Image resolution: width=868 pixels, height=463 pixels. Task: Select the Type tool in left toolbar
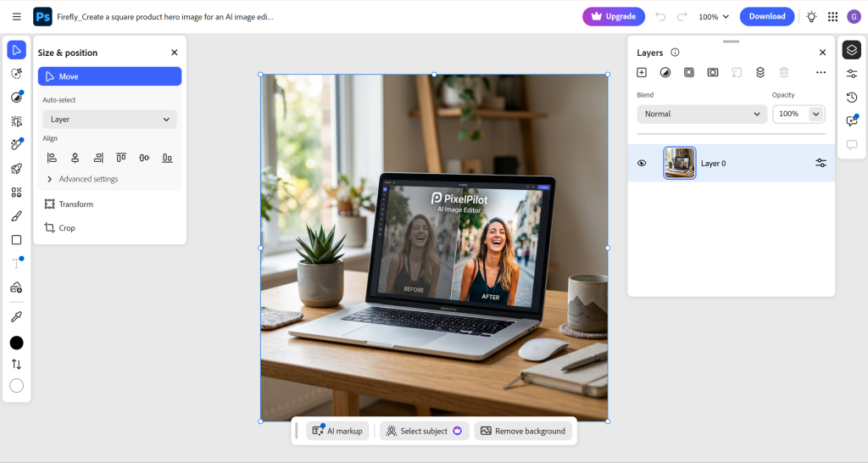(x=17, y=263)
